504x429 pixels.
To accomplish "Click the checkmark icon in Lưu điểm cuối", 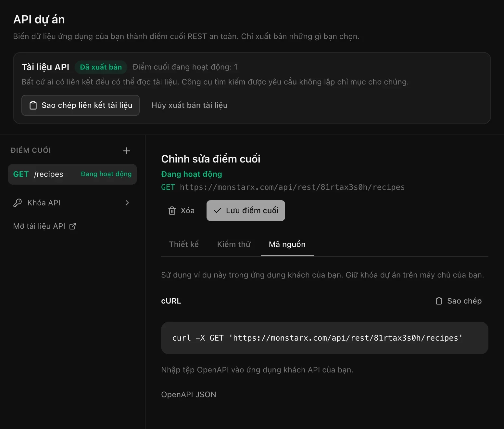I will pos(218,211).
